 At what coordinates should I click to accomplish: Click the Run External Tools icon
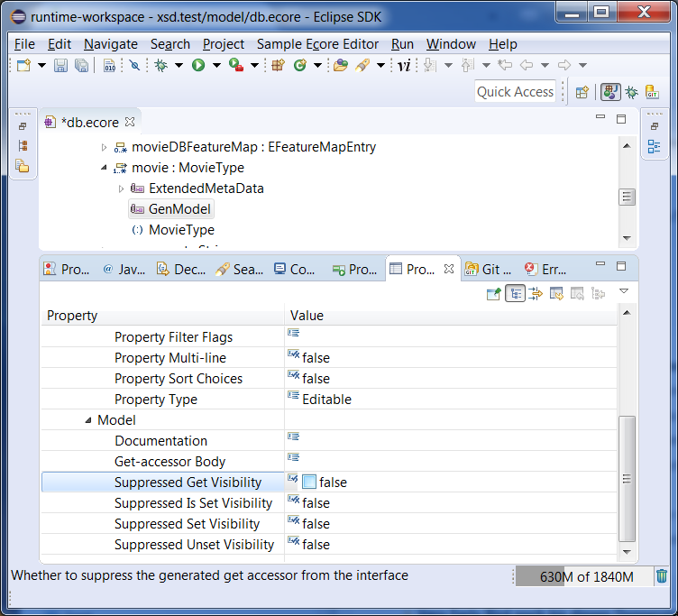point(236,65)
